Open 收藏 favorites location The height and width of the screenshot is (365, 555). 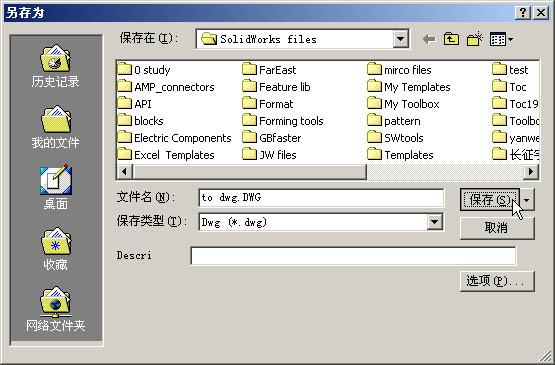[x=56, y=249]
